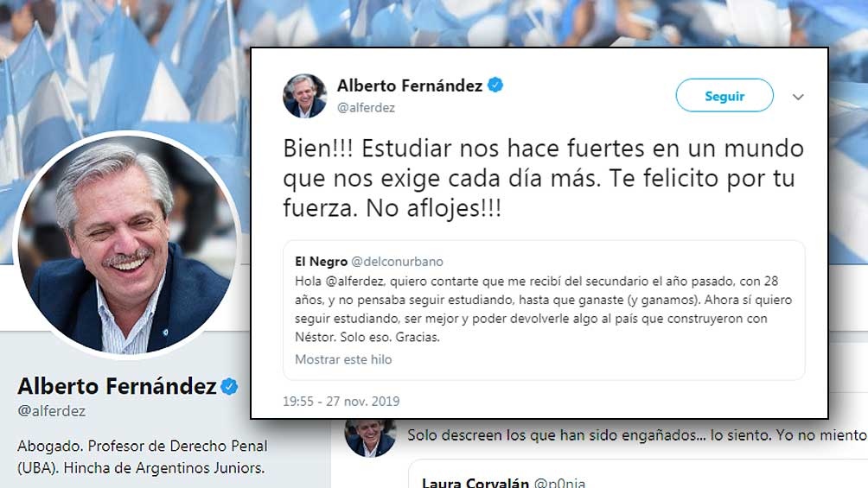
Task: Open 'Mostrar este hilo' thread link
Action: pos(343,359)
